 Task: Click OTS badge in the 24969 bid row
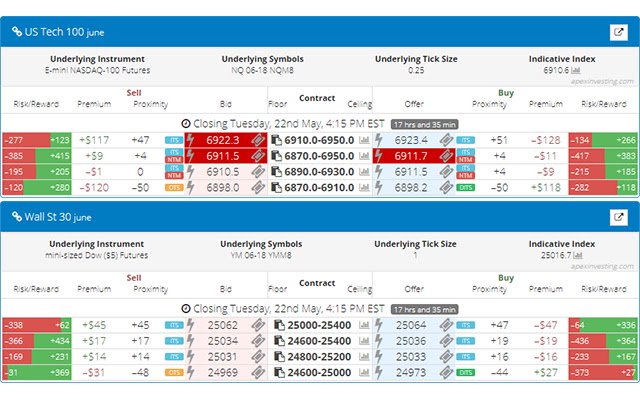pos(174,373)
